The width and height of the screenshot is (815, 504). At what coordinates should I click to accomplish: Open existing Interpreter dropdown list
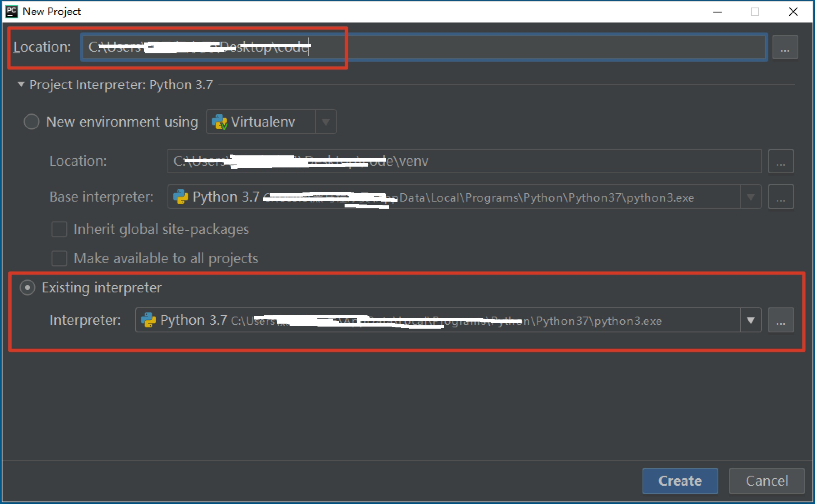(750, 320)
